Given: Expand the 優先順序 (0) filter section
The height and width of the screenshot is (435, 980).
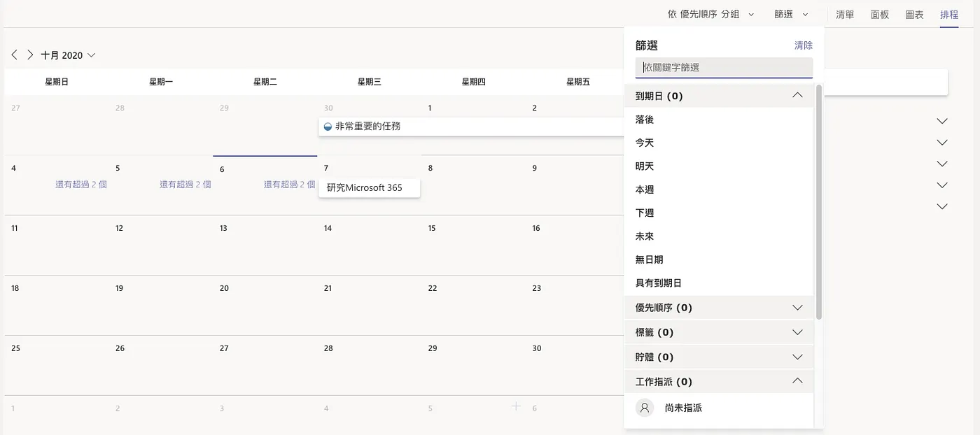Looking at the screenshot, I should coord(719,308).
